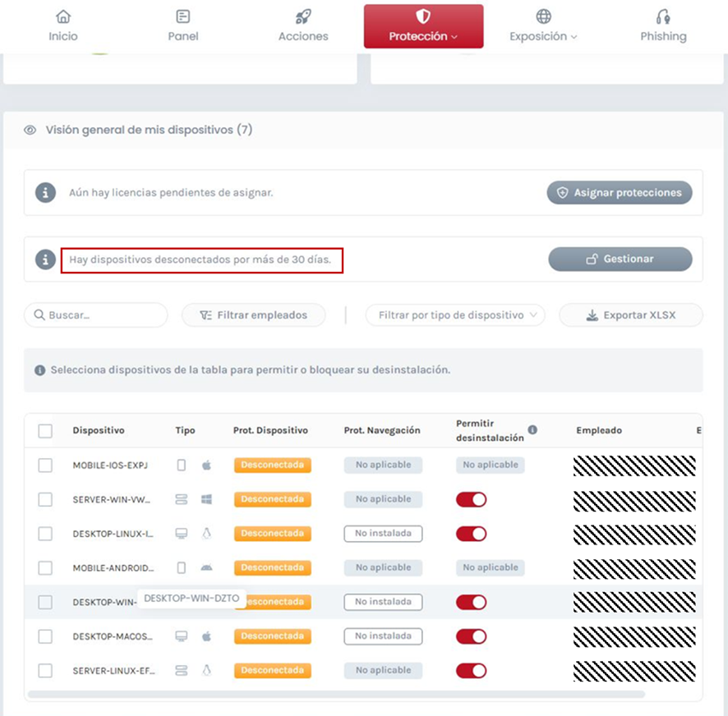Viewport: 728px width, 716px height.
Task: Check the SERVER-LINUX-EF row checkbox
Action: click(x=45, y=671)
